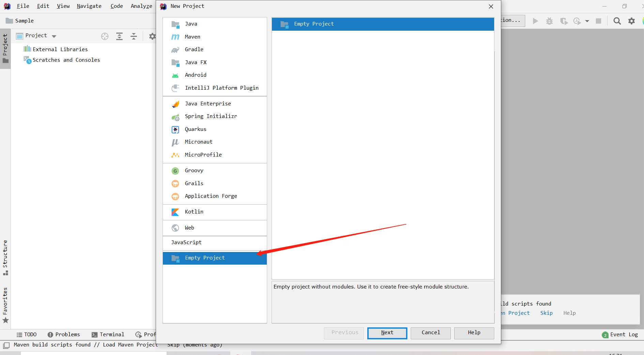The height and width of the screenshot is (355, 644).
Task: Click Help link in Maven notification
Action: pyautogui.click(x=569, y=313)
